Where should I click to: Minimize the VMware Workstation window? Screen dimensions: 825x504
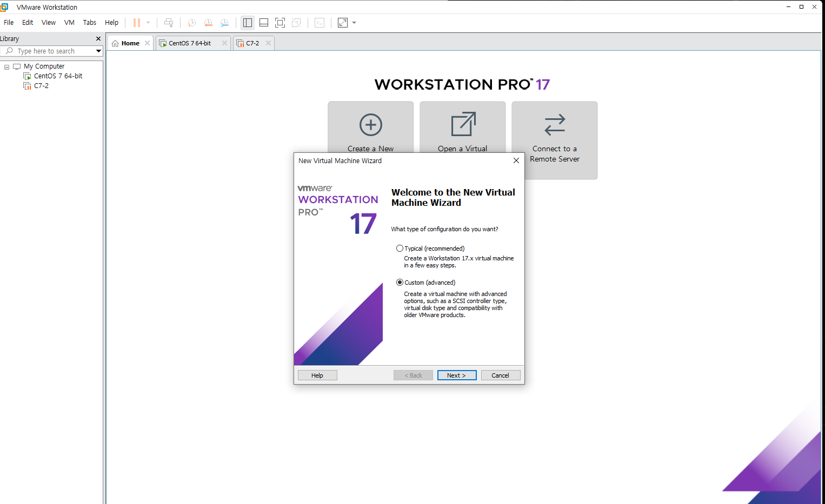[788, 7]
